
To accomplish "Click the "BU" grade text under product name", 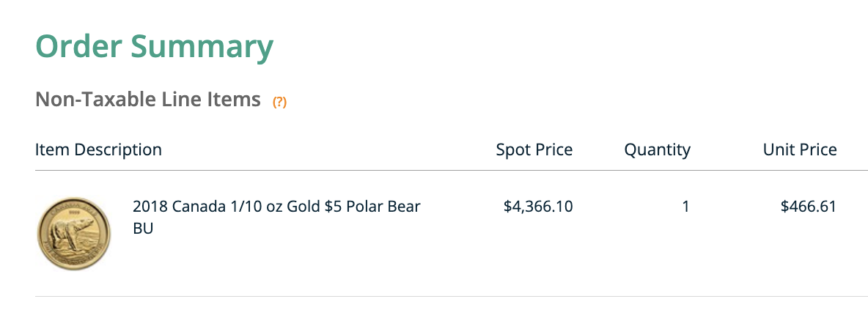I will [x=143, y=228].
